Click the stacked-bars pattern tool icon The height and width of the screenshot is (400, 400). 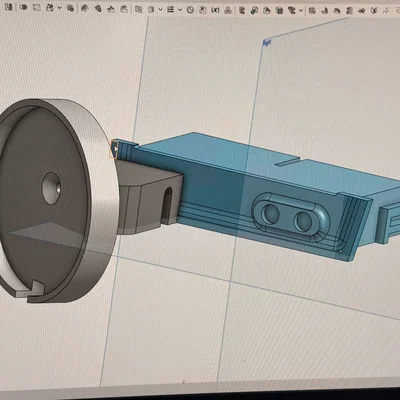[171, 9]
